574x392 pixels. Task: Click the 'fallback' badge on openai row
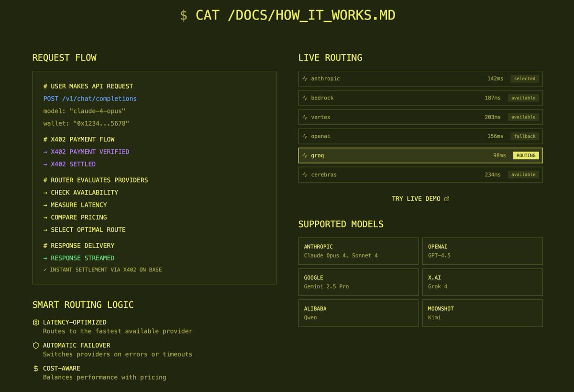coord(525,136)
